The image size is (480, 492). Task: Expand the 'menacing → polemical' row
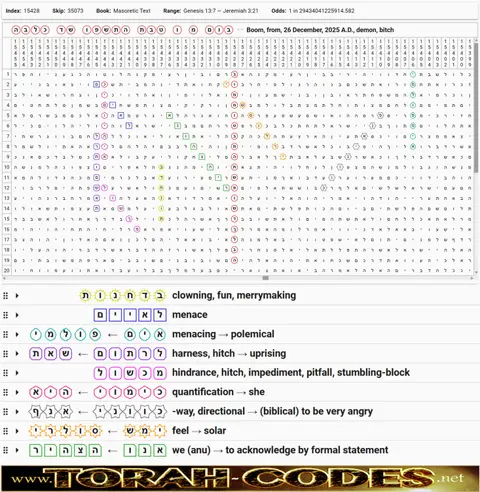coord(17,334)
